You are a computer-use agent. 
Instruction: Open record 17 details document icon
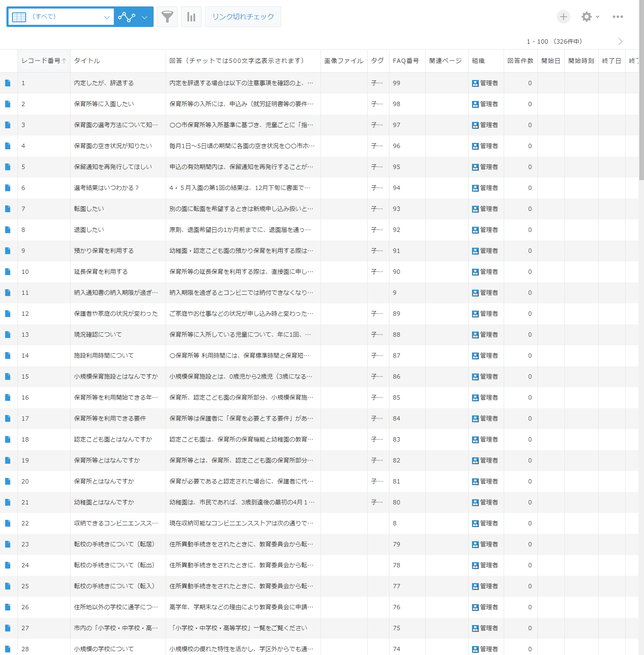pyautogui.click(x=8, y=418)
